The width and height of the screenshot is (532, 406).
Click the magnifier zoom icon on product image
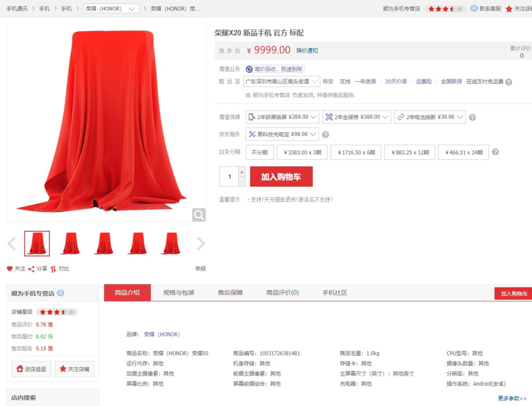point(199,215)
